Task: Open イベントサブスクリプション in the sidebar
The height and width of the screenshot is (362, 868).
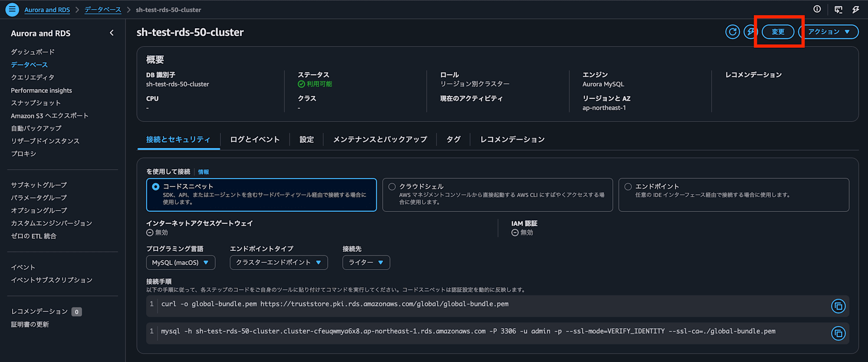Action: (x=52, y=280)
